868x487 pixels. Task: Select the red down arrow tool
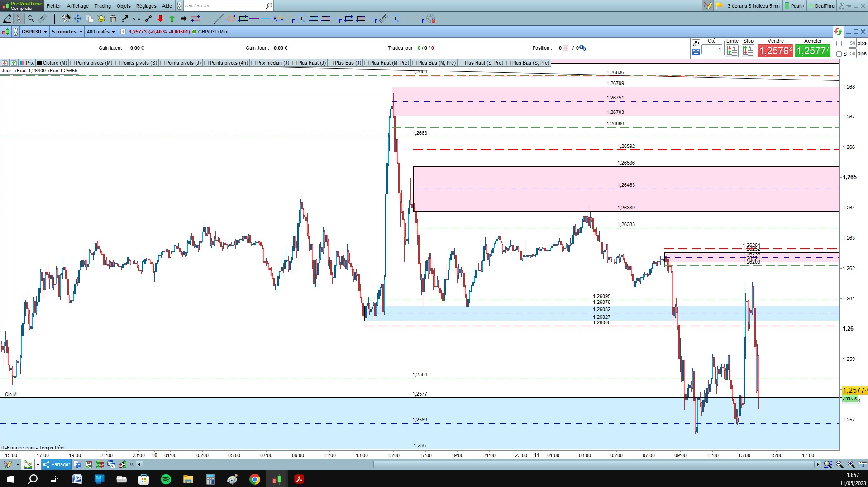(160, 19)
